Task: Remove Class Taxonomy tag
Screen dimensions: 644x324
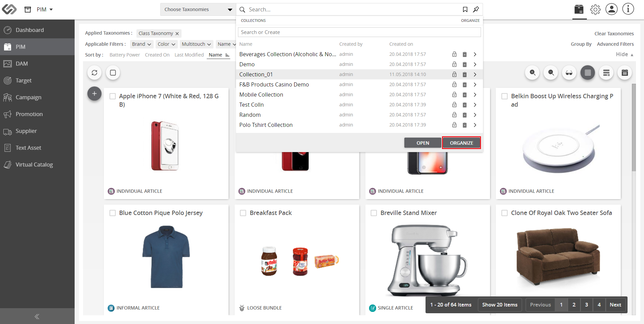Action: (x=177, y=34)
